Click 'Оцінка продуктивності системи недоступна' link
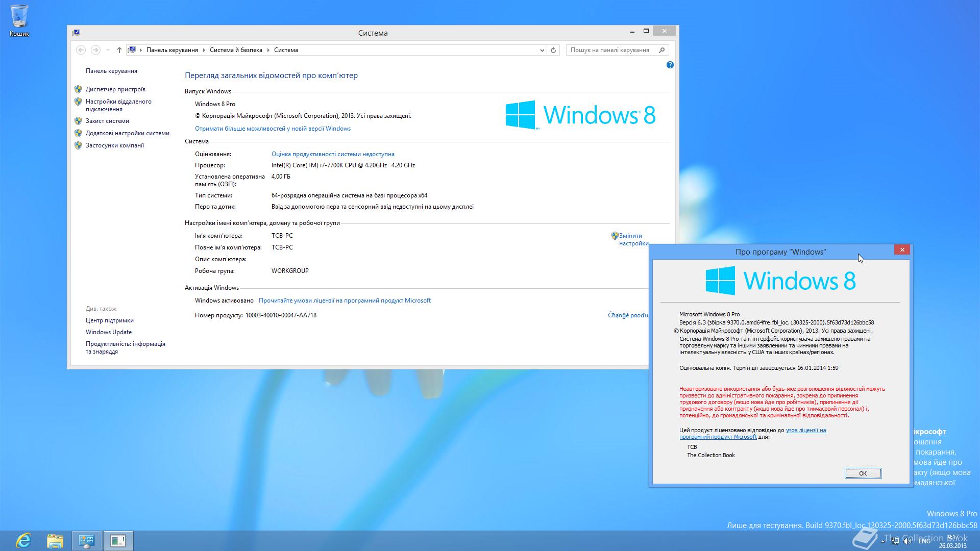Screen dimensions: 980x551 pyautogui.click(x=333, y=154)
